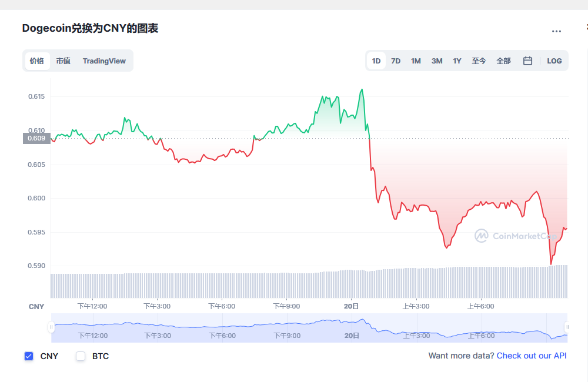
Task: Switch to the 市值 tab
Action: [x=63, y=61]
